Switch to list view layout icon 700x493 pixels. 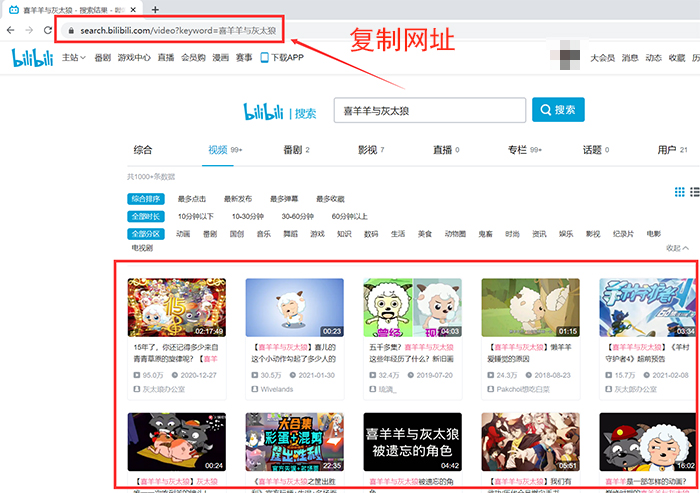695,192
